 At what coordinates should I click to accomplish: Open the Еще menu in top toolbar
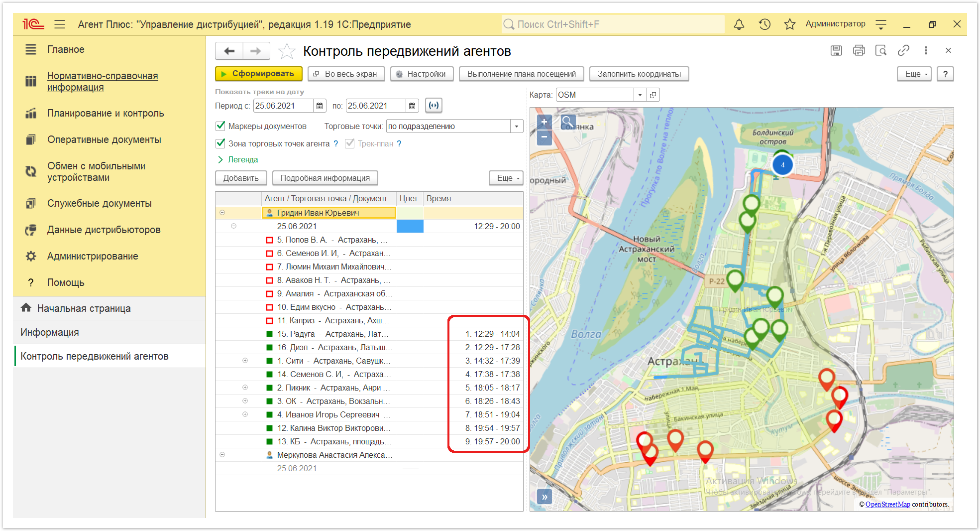(914, 74)
